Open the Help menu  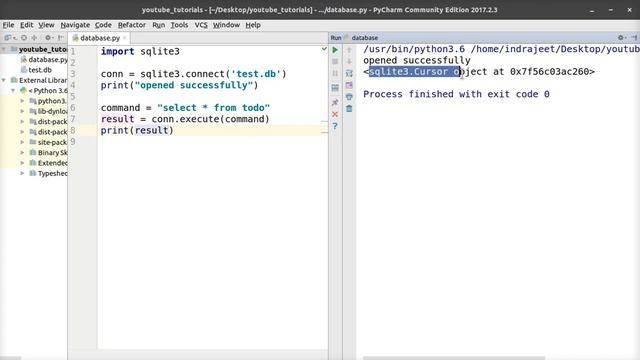(253, 25)
